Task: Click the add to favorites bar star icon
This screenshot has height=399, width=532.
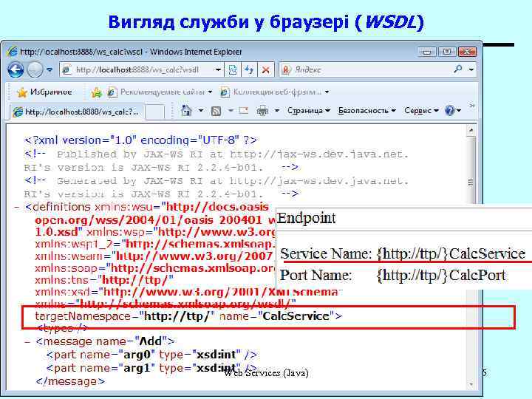Action: click(97, 92)
